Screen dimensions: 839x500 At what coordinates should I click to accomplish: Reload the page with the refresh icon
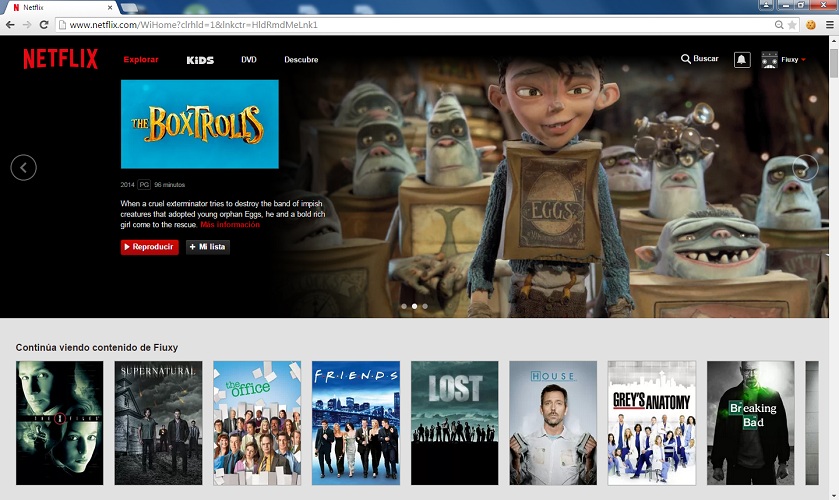[x=44, y=25]
